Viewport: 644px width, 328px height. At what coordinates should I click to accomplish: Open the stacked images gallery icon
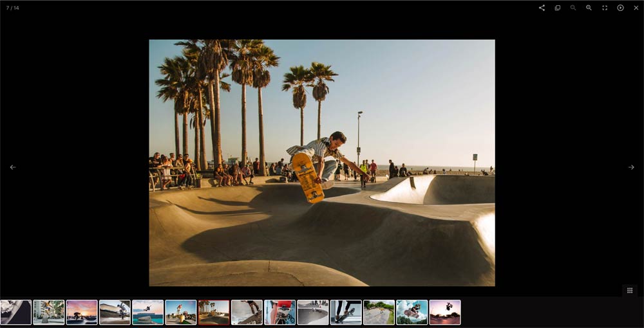[x=558, y=8]
